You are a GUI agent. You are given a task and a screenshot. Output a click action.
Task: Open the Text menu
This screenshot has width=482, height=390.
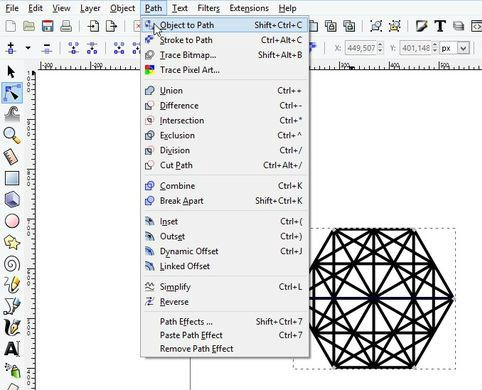[180, 8]
